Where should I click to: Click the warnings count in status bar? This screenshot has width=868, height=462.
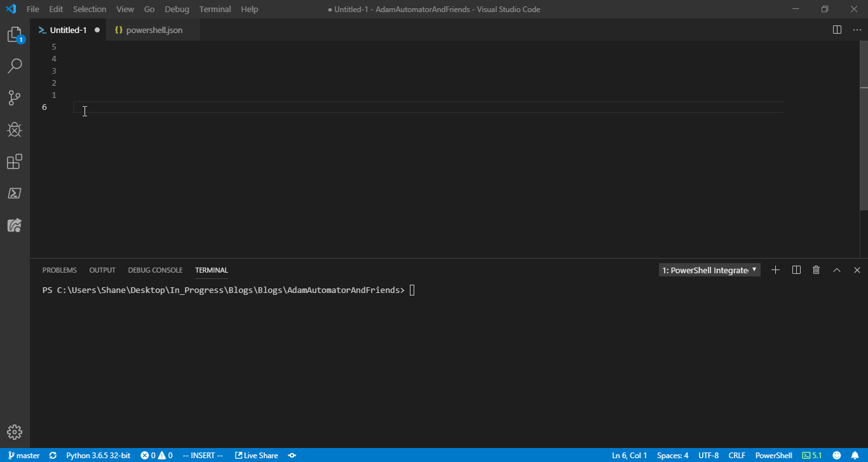pyautogui.click(x=165, y=456)
